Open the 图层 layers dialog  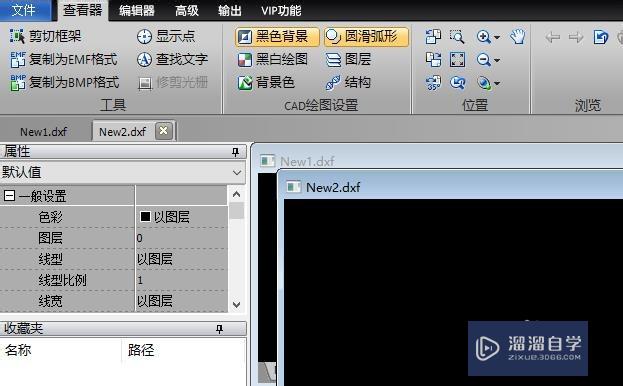(348, 60)
